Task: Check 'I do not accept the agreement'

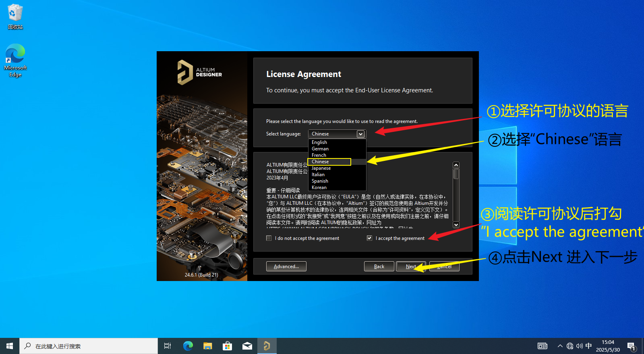Action: [269, 238]
